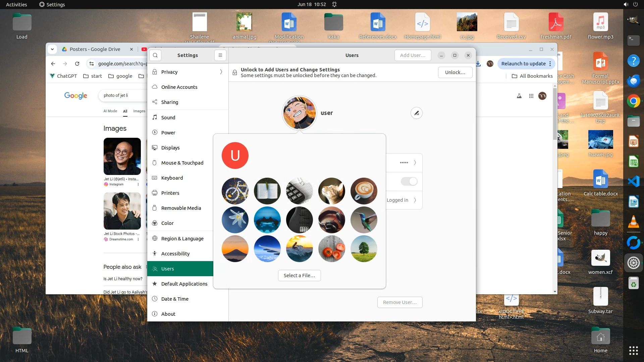Open the Settings hamburger menu
This screenshot has width=644, height=362.
220,55
